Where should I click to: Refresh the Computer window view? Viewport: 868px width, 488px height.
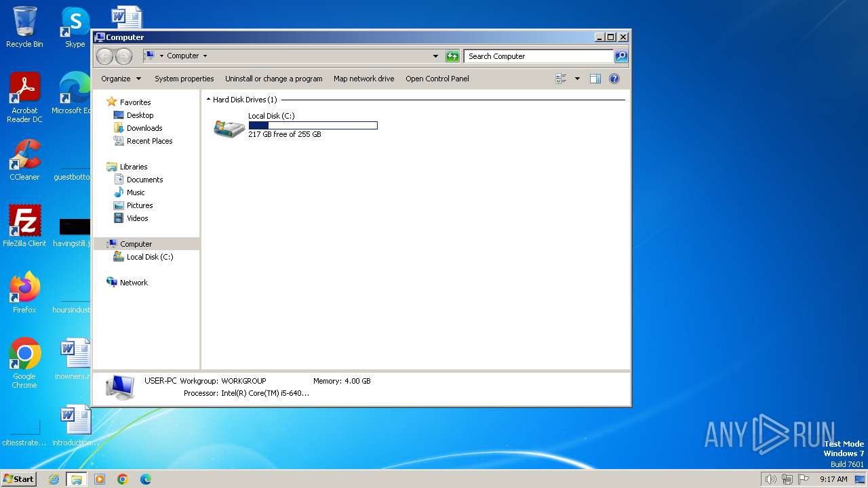452,56
